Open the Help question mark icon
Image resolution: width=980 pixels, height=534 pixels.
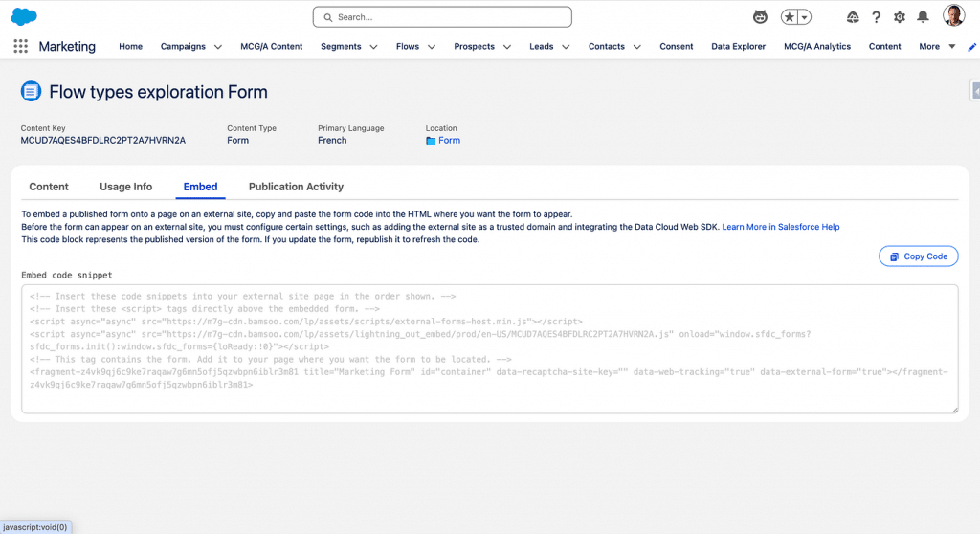point(876,17)
